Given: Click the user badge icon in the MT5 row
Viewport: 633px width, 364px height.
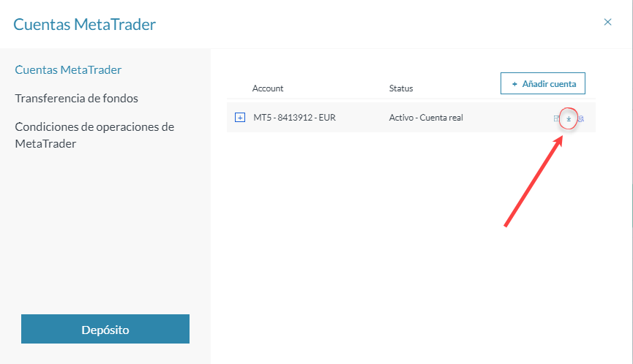Looking at the screenshot, I should (x=581, y=118).
